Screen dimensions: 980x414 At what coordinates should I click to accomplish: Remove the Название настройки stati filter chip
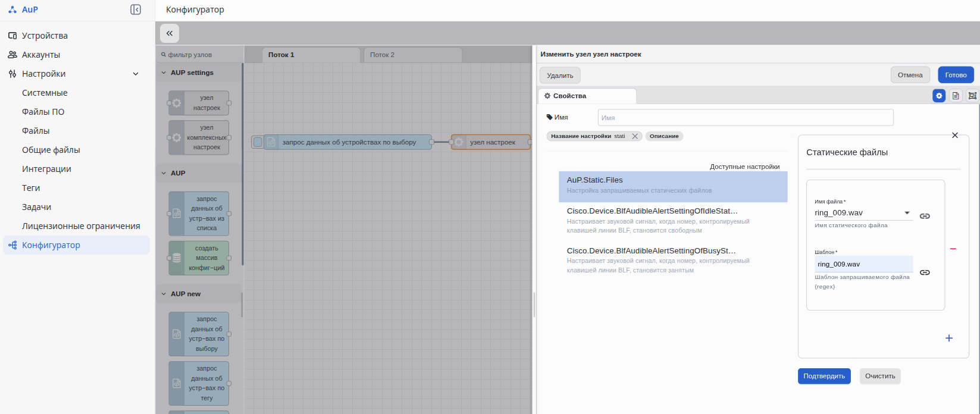click(x=635, y=136)
